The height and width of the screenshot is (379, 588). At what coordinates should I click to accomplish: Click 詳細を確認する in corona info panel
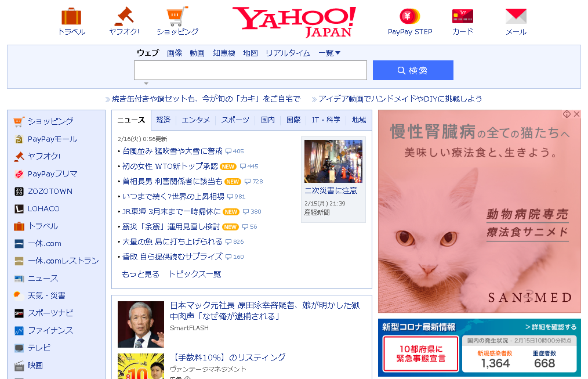pos(551,327)
